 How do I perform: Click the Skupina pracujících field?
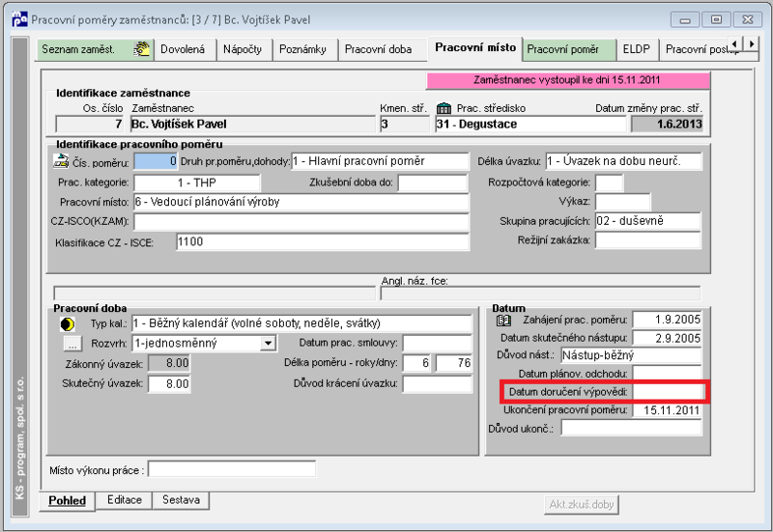tap(647, 221)
